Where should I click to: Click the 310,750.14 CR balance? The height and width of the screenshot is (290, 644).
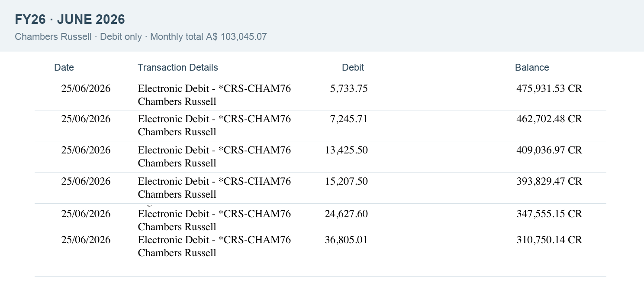549,240
